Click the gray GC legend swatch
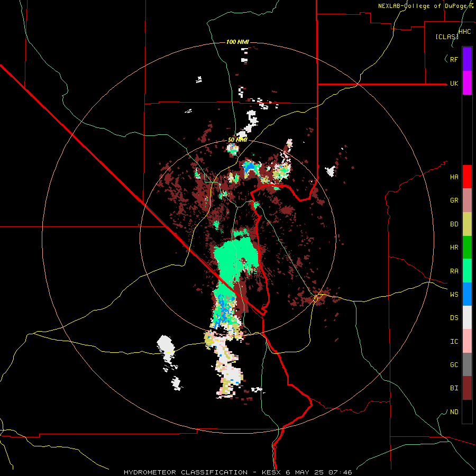476x476 pixels. (x=467, y=364)
